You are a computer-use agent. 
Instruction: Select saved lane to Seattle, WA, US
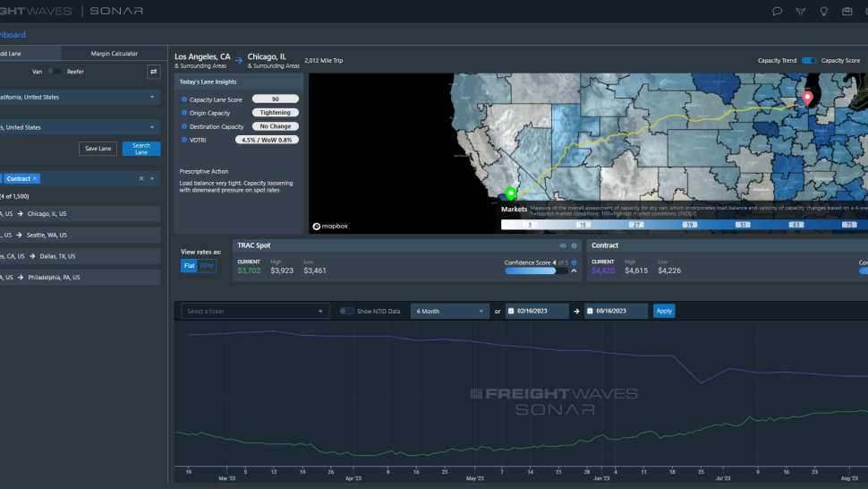point(81,235)
